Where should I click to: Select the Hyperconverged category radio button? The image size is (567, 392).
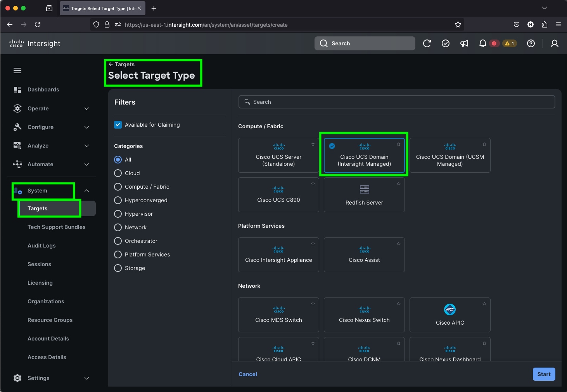[118, 200]
